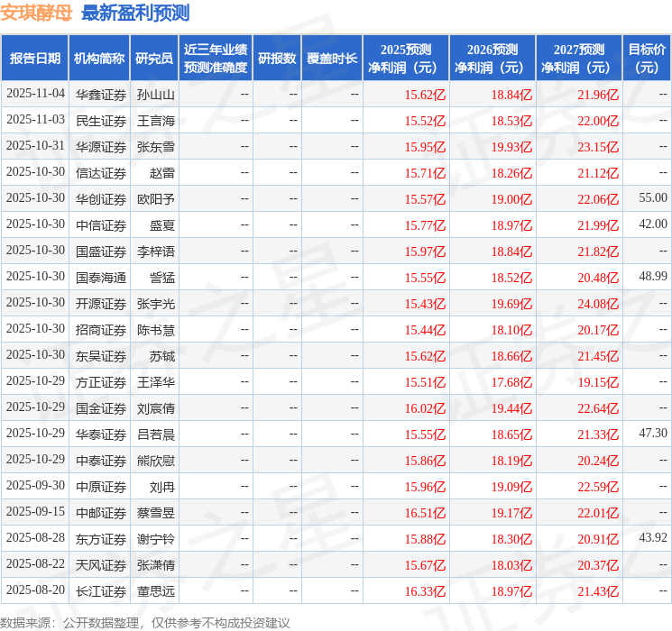
Task: Click the 2025预测净利润 column header
Action: 406,59
